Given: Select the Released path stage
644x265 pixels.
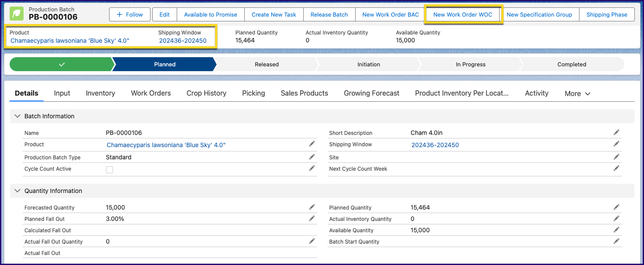Looking at the screenshot, I should tap(267, 64).
